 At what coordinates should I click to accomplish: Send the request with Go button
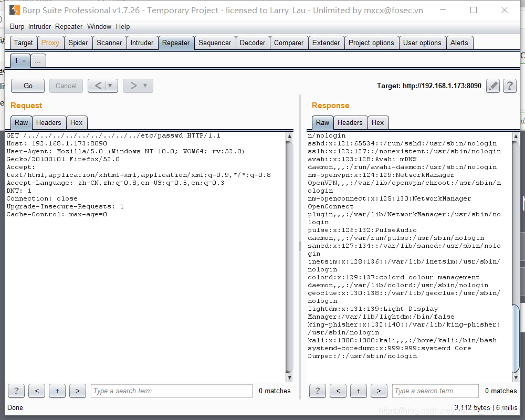(28, 86)
